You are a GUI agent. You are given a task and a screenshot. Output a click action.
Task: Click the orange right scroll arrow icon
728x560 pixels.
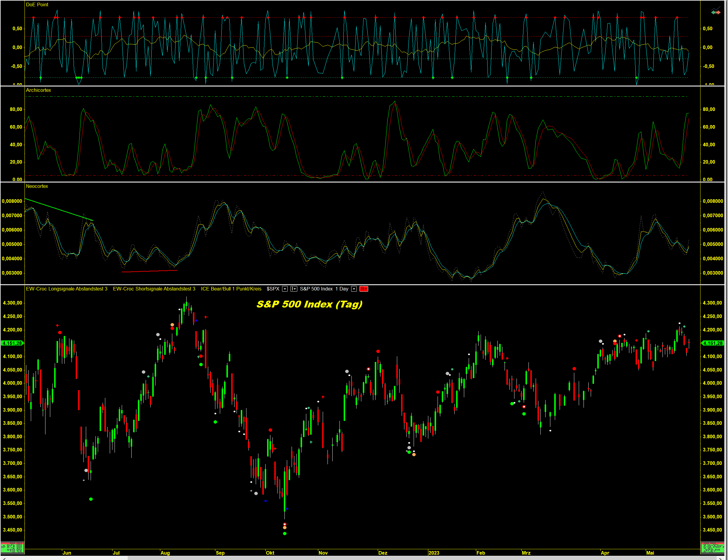coord(719,13)
